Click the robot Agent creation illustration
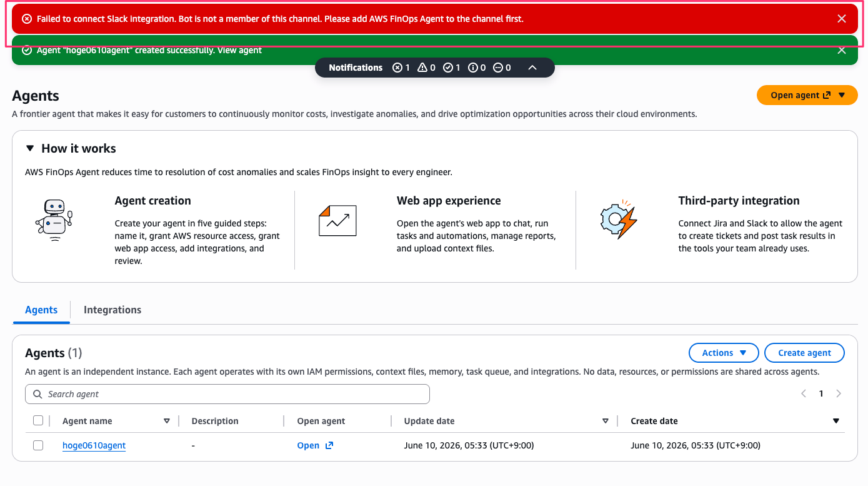This screenshot has height=486, width=868. tap(54, 220)
